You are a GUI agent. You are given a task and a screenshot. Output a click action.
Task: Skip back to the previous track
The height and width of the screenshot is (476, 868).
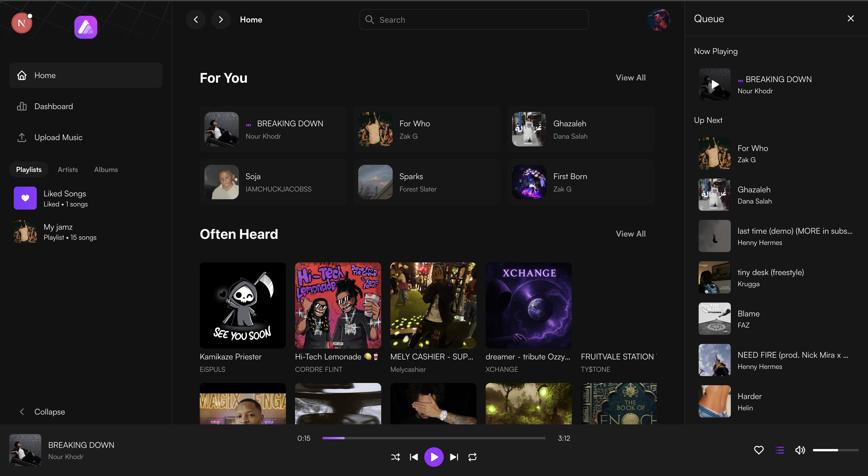pos(413,457)
